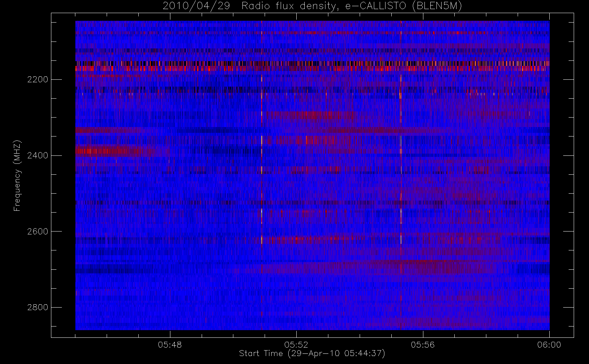The image size is (589, 364).
Task: Click the 06:00 time tick label
Action: pyautogui.click(x=549, y=345)
